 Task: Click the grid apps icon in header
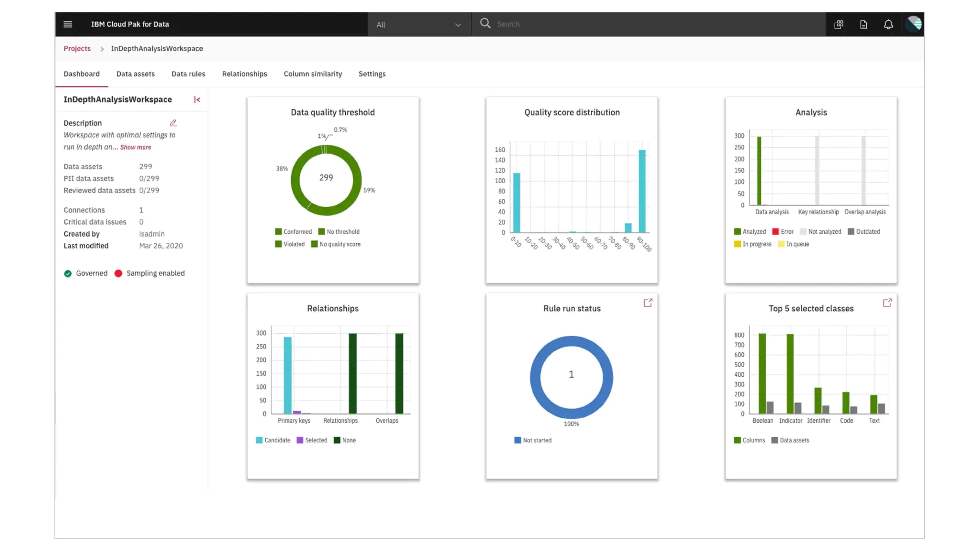(838, 24)
